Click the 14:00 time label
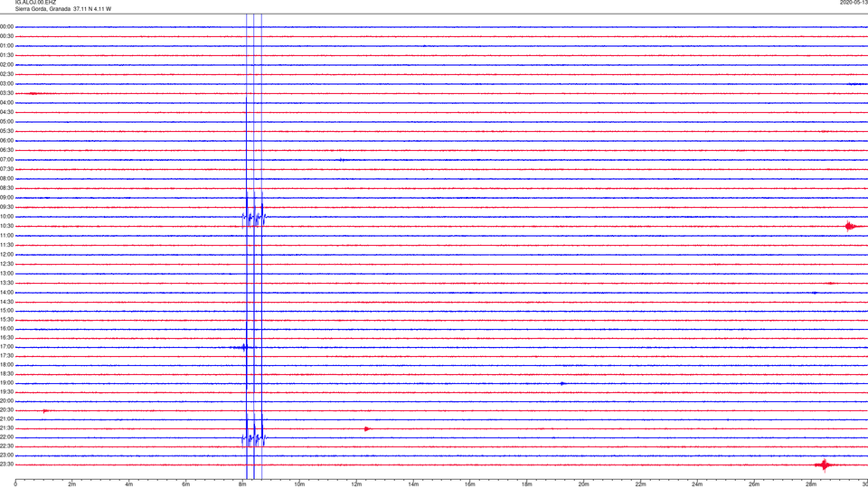 pos(6,292)
